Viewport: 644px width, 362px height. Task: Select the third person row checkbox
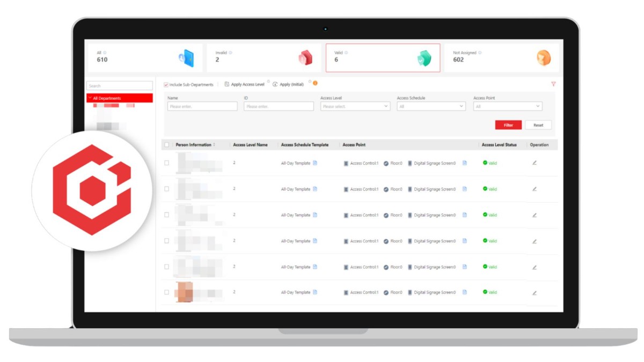coord(167,215)
